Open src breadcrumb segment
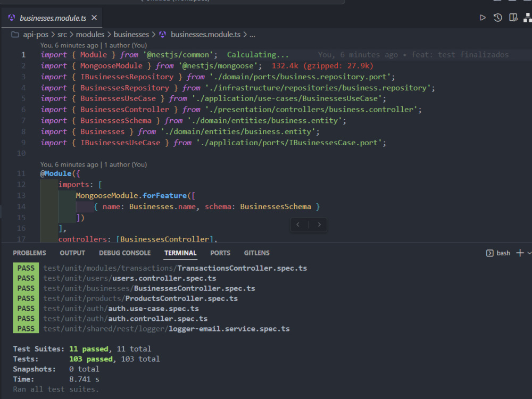 click(62, 35)
